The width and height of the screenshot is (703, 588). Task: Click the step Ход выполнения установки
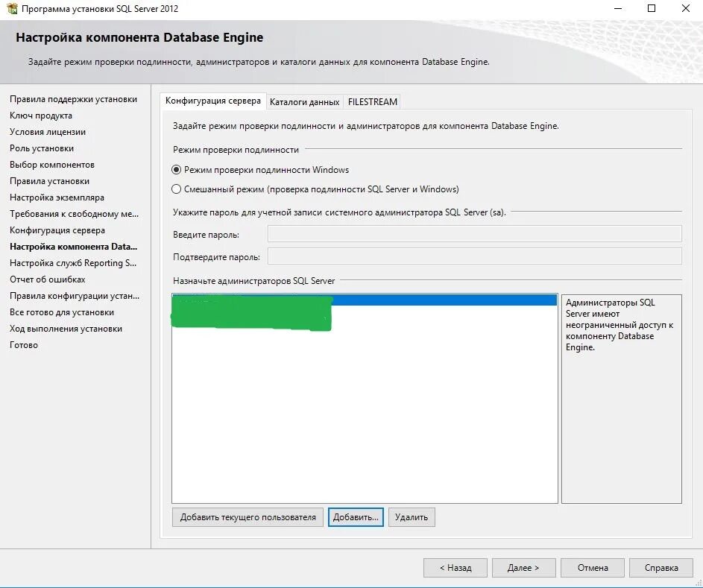tap(66, 329)
